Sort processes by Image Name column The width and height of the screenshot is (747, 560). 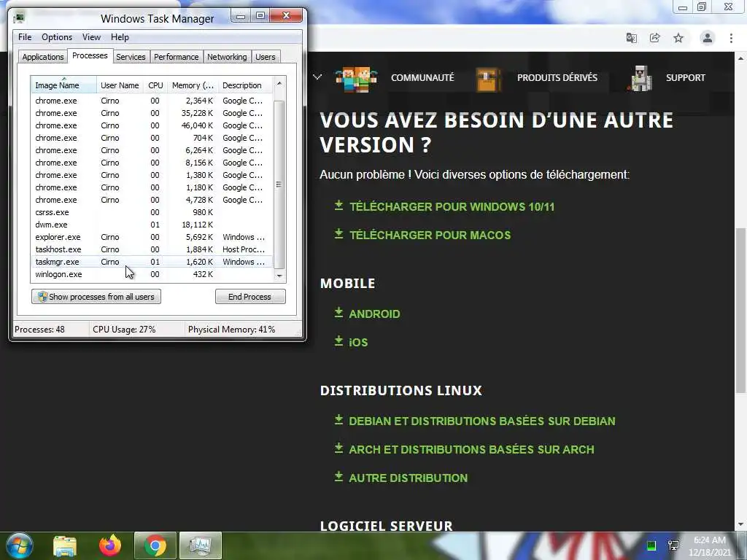[x=64, y=85]
